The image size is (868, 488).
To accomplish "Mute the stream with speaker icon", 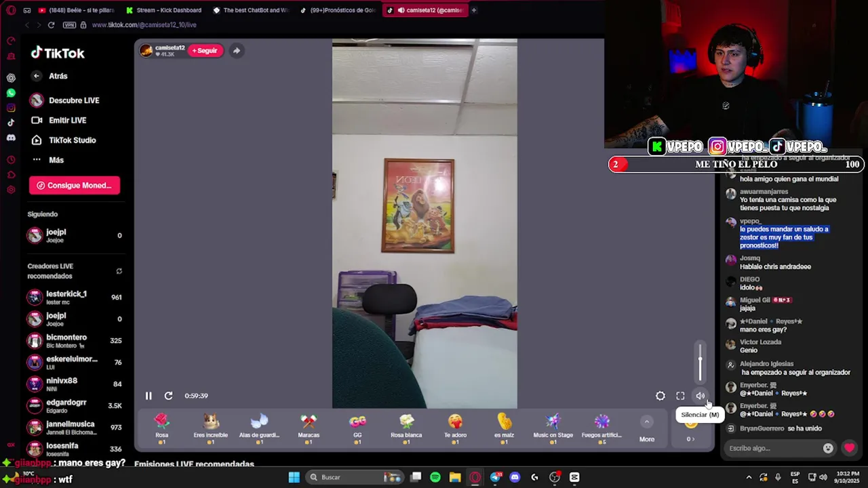I will [700, 396].
